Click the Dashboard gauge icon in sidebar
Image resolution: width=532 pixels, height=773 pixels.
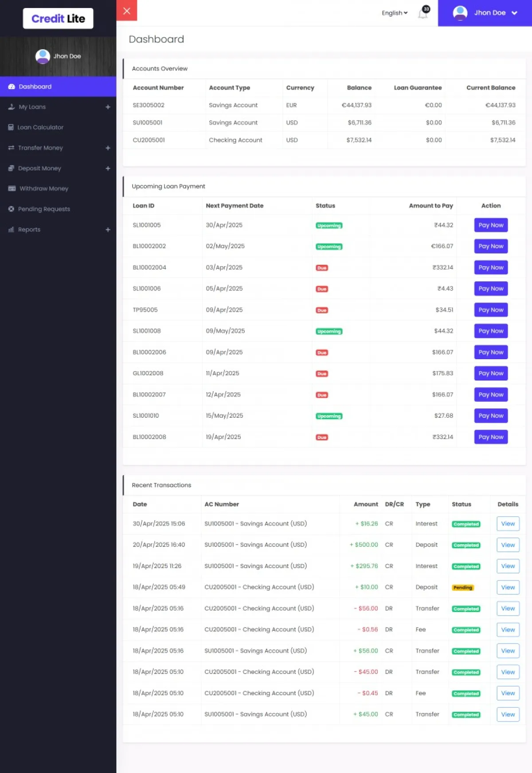[12, 87]
